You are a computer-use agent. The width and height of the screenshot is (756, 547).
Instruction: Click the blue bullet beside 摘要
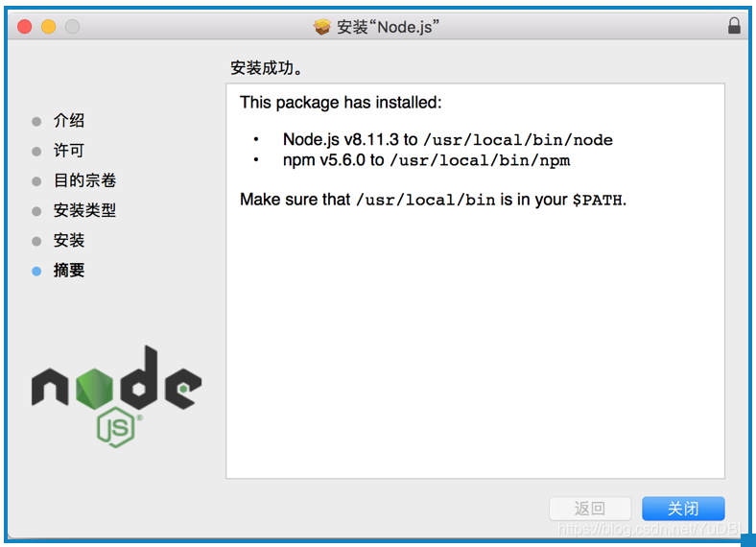point(36,271)
